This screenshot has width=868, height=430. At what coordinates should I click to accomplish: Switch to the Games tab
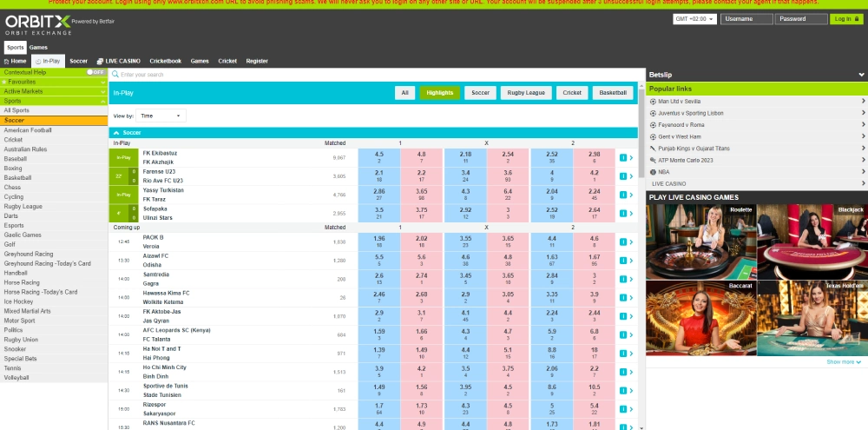point(38,47)
